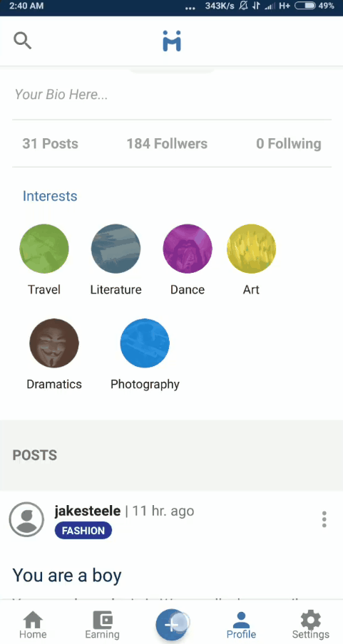
Task: Open the Settings tab
Action: pos(310,625)
